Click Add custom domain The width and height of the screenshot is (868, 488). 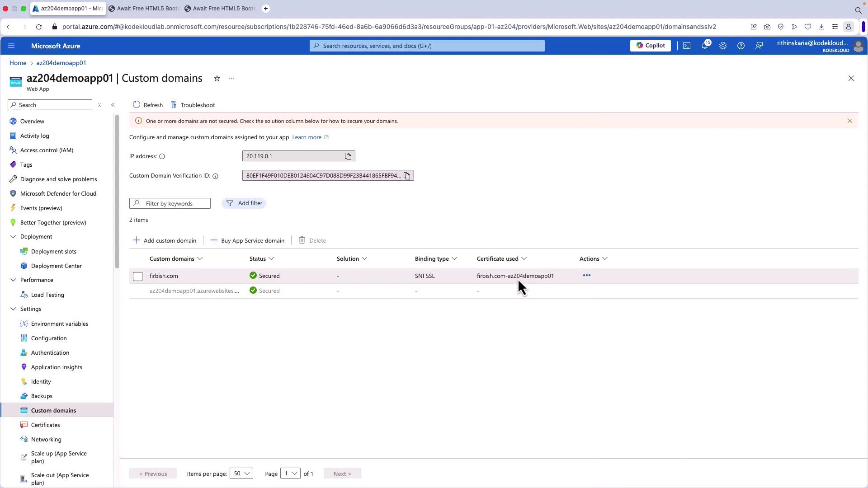click(x=165, y=240)
